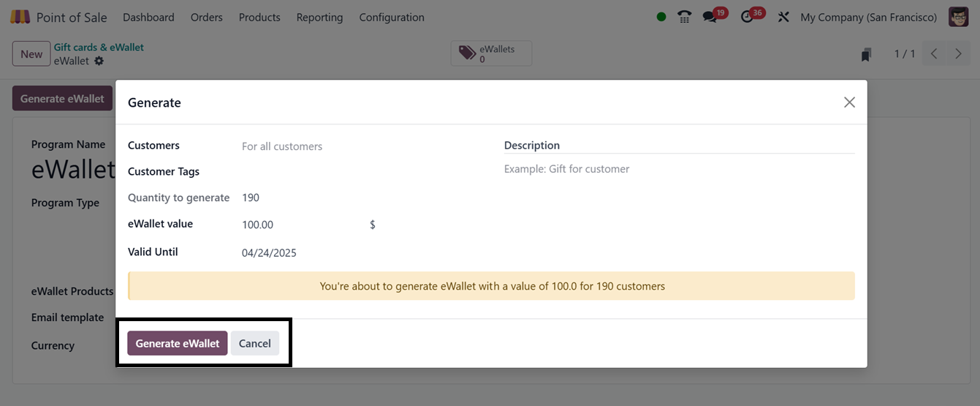Click the green status dot indicator
The height and width of the screenshot is (406, 980).
(661, 17)
